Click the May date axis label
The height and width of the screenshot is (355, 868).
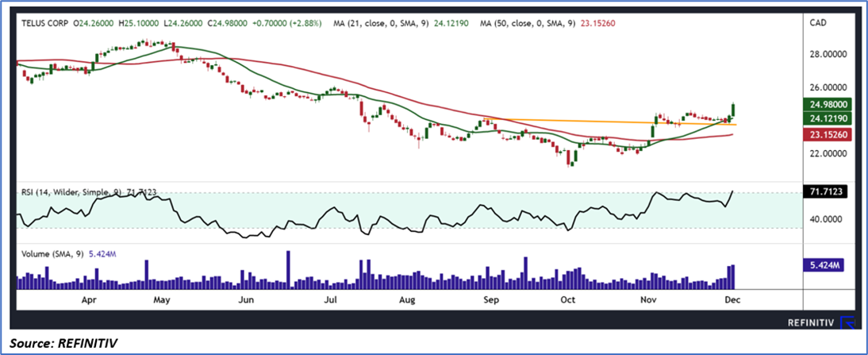coord(161,299)
